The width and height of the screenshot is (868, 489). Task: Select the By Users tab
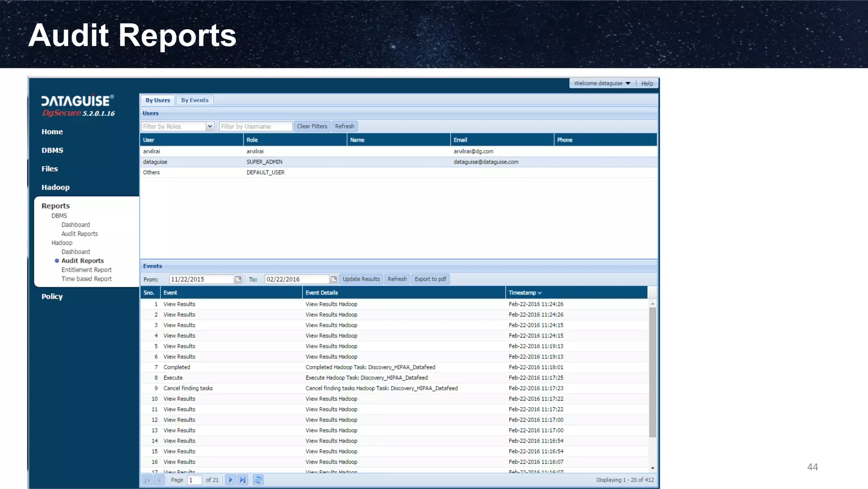pos(158,100)
